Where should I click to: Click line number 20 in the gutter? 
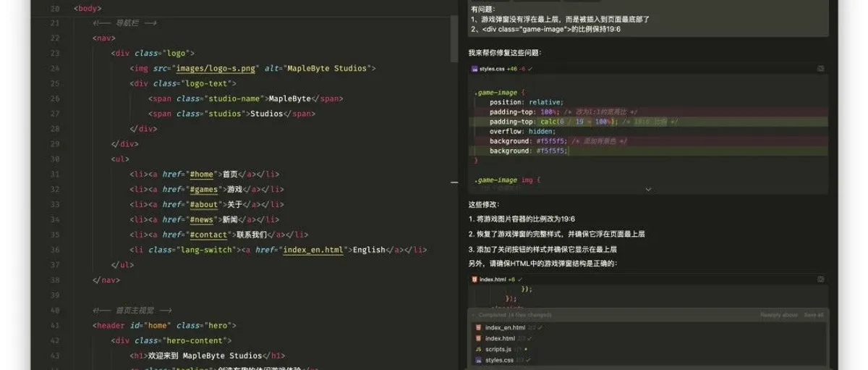pos(55,9)
